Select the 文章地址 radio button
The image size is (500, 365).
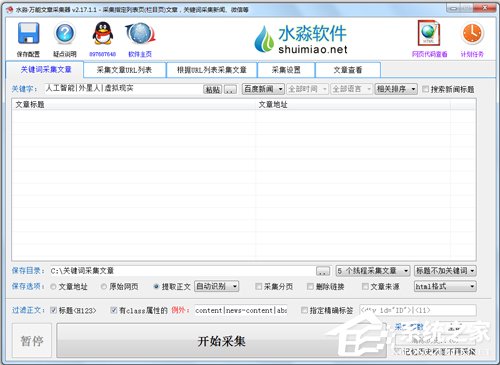(53, 286)
